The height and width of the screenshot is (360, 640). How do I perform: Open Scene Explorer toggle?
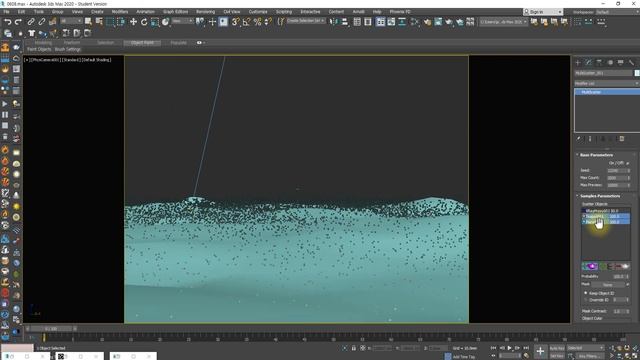click(x=357, y=22)
